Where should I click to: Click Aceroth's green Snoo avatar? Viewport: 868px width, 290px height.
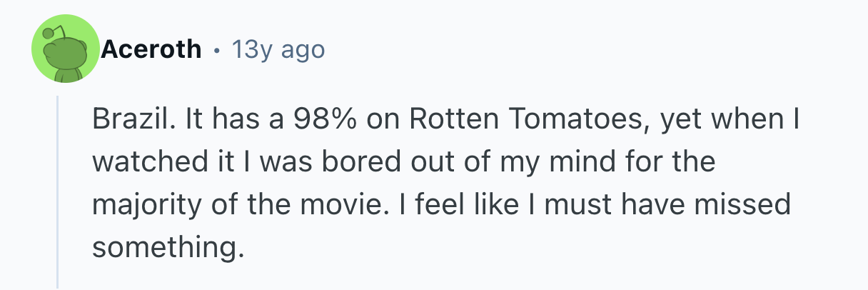(x=65, y=50)
